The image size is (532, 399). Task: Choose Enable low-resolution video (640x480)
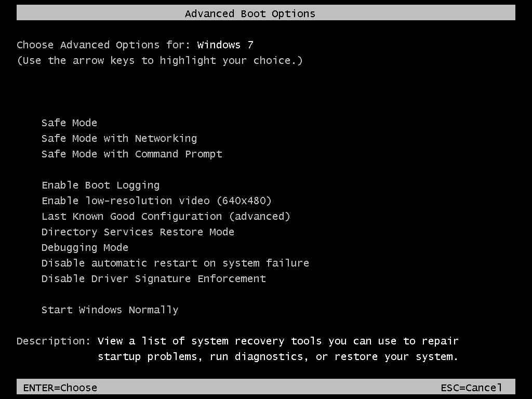click(x=156, y=201)
